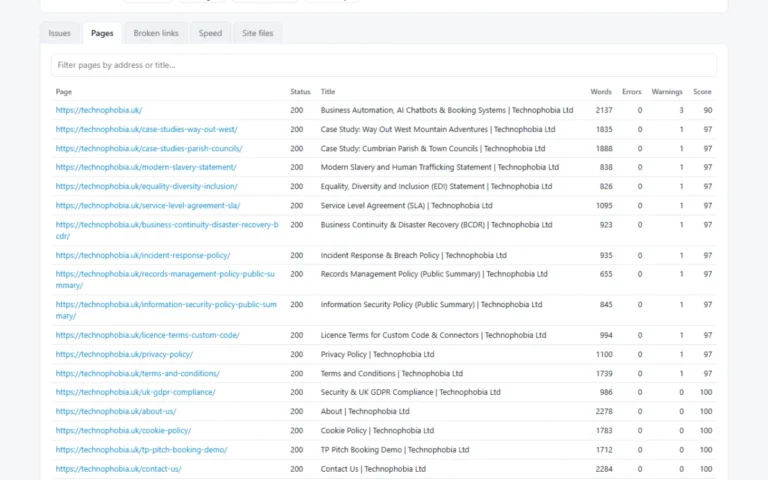Screen dimensions: 768x480
Task: Select the title 'TP Pitch Booking Demo'
Action: 361,449
